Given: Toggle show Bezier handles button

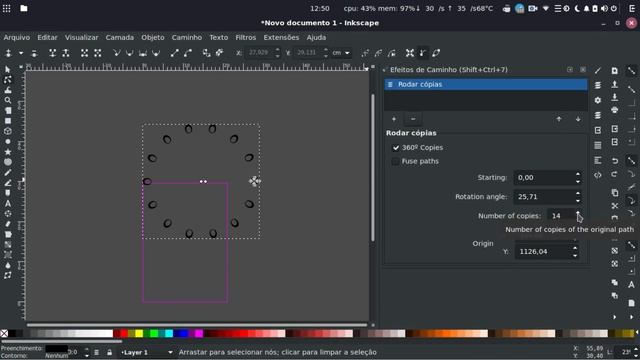Looking at the screenshot, I should tap(423, 53).
